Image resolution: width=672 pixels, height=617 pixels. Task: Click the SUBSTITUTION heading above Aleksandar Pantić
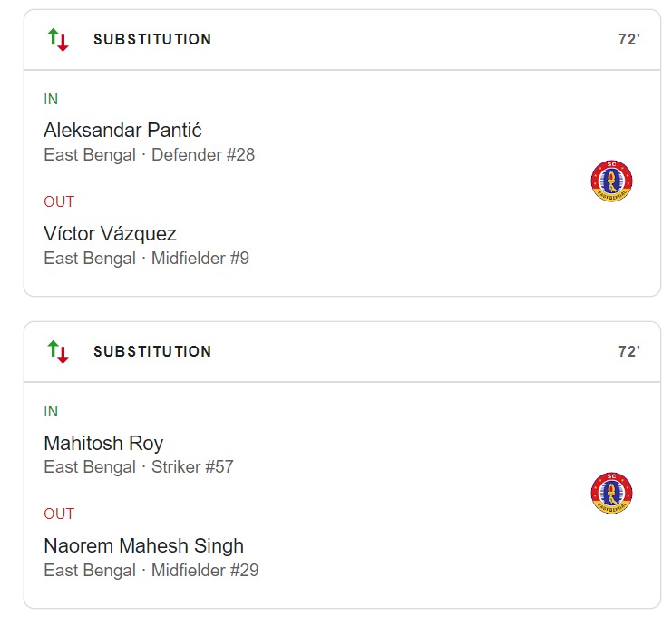pos(152,40)
